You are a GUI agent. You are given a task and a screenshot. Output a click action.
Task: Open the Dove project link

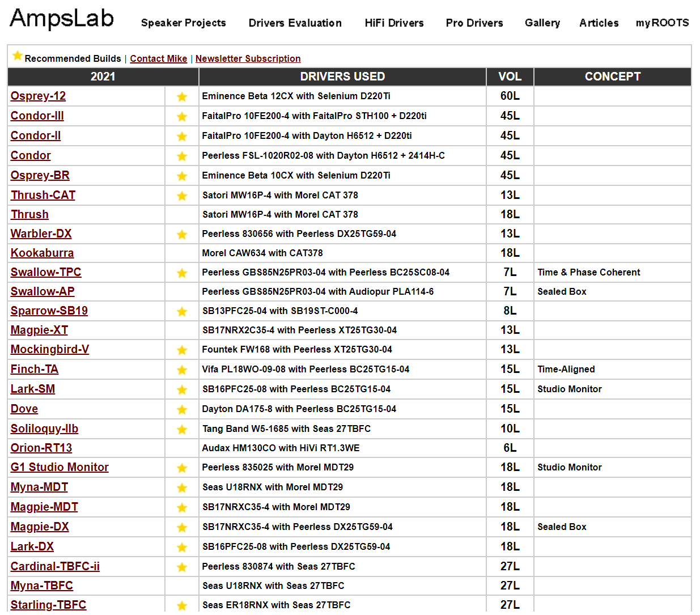[24, 409]
